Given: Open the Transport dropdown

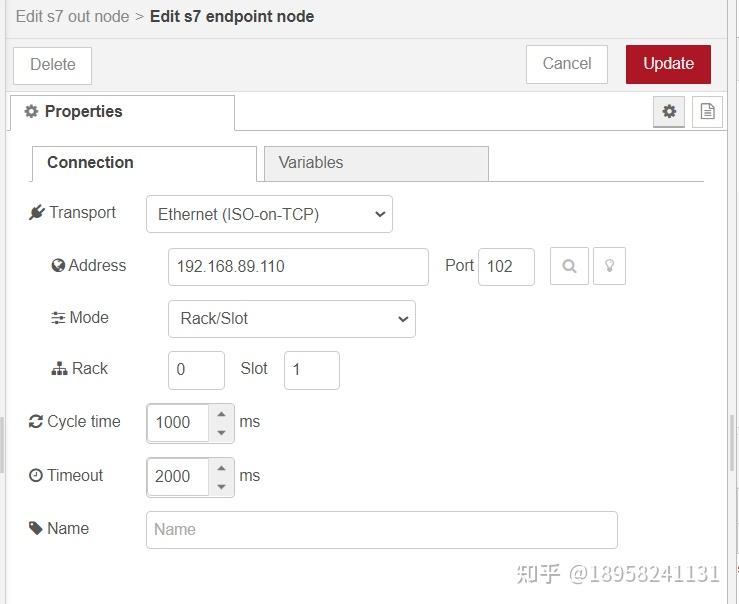Looking at the screenshot, I should (269, 214).
